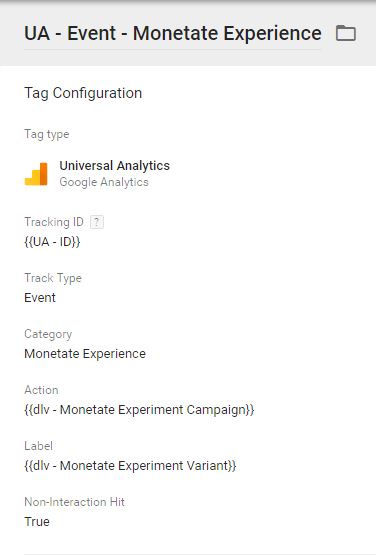Select the Universal Analytics tag type
Viewport: 376px width, 555px height.
coord(114,166)
